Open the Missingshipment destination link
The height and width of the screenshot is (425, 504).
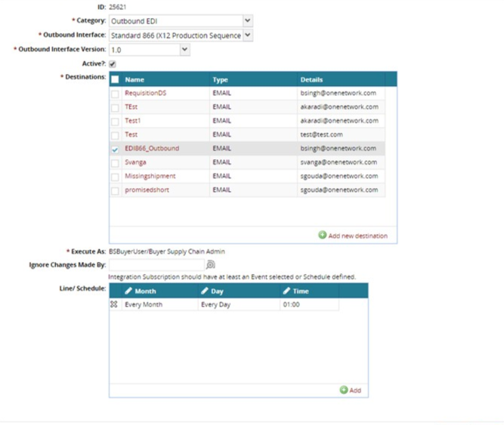(150, 176)
